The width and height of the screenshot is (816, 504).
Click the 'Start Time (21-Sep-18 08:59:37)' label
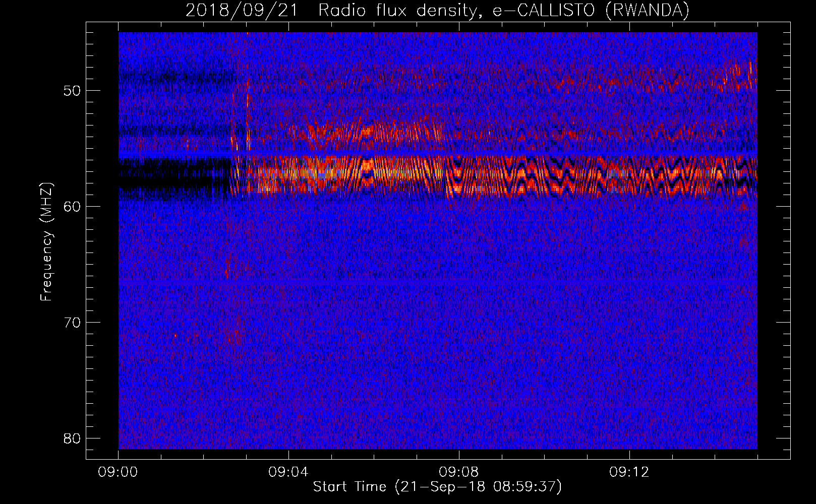437,487
